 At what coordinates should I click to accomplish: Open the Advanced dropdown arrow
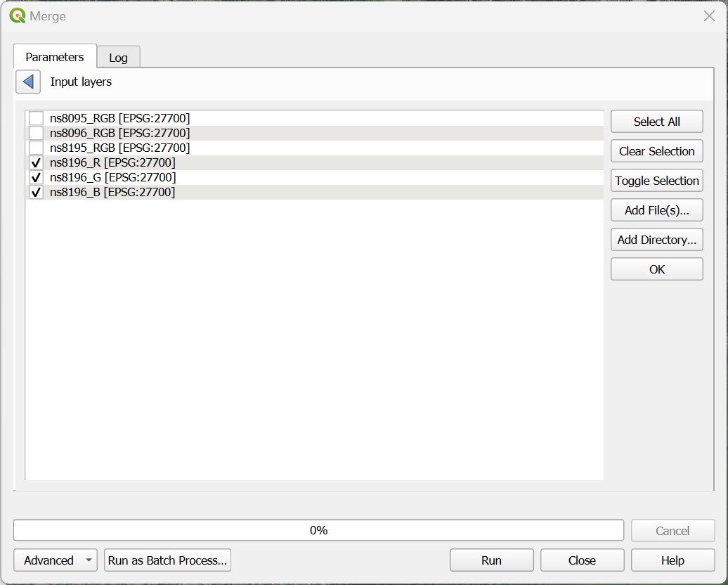point(89,560)
